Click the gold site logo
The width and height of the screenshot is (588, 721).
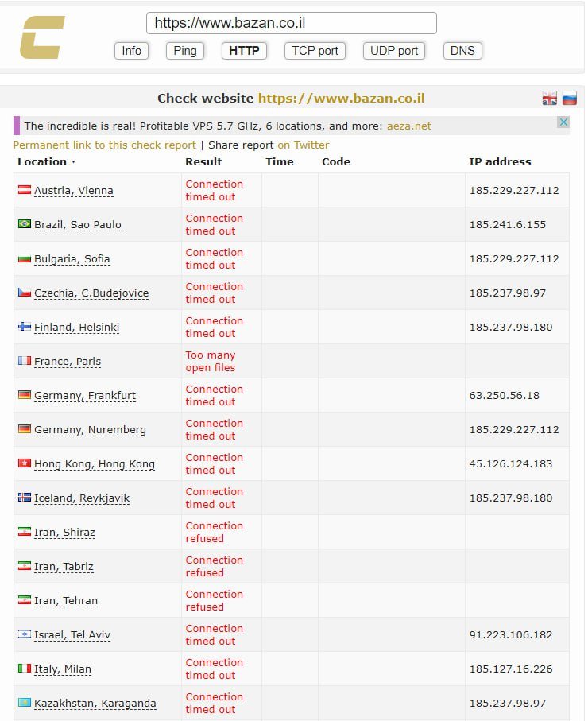click(42, 37)
